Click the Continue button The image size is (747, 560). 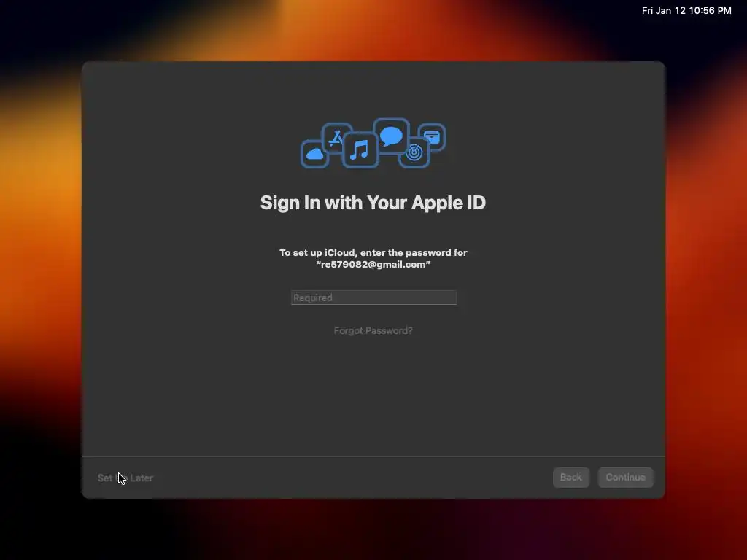(625, 477)
